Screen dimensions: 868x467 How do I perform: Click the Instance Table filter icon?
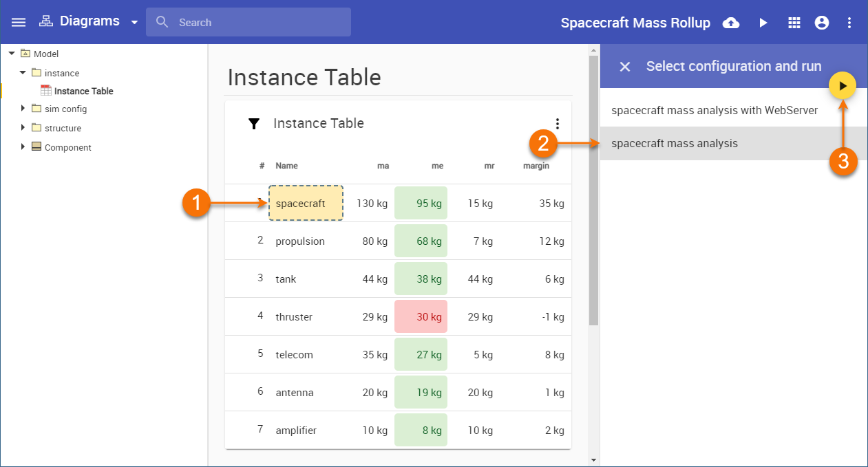[x=254, y=124]
